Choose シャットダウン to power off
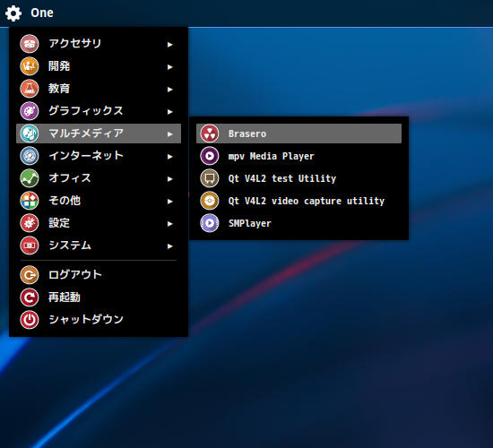Viewport: 493px width, 448px height. point(99,320)
